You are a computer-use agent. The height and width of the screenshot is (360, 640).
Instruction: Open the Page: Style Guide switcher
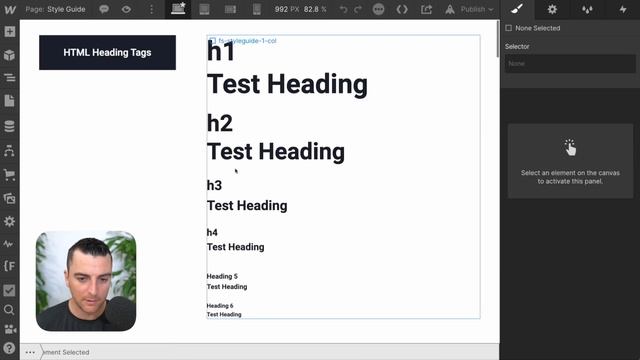pos(55,9)
